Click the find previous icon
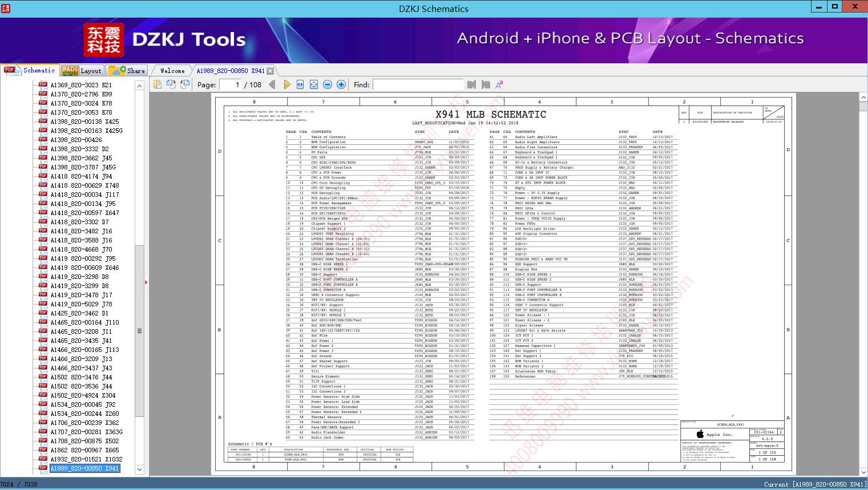Viewport: 868px width, 490px height. [471, 84]
